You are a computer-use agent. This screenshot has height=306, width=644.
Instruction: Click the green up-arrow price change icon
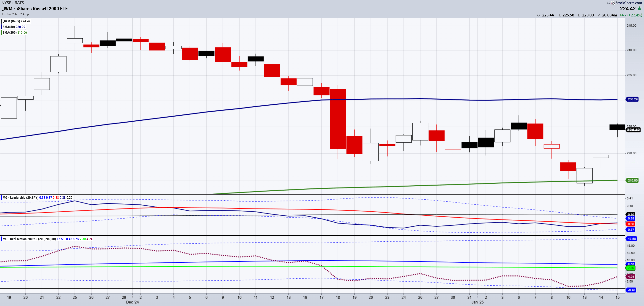point(639,8)
